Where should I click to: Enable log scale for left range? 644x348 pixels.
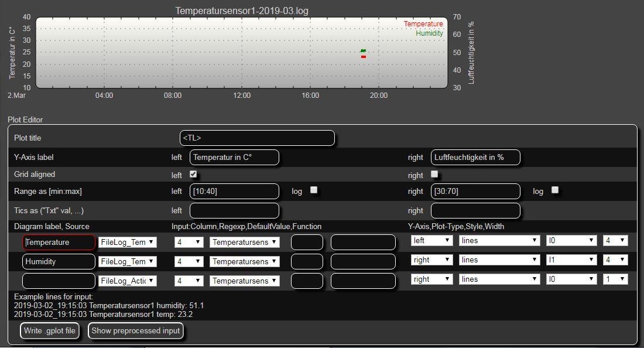coord(314,190)
